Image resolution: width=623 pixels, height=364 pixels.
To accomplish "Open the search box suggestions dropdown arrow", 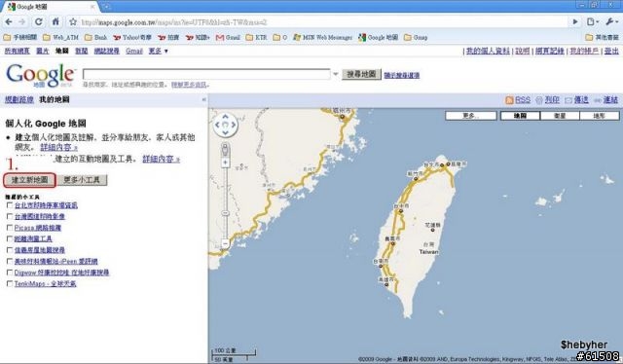I will coord(336,74).
